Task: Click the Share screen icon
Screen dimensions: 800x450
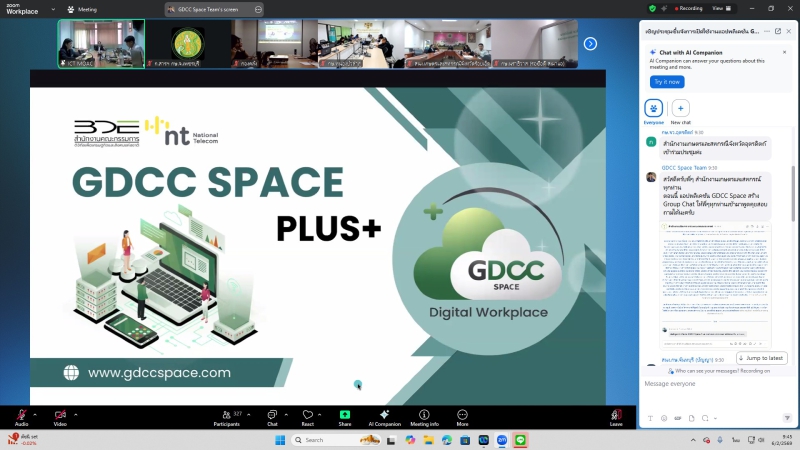Action: (345, 414)
